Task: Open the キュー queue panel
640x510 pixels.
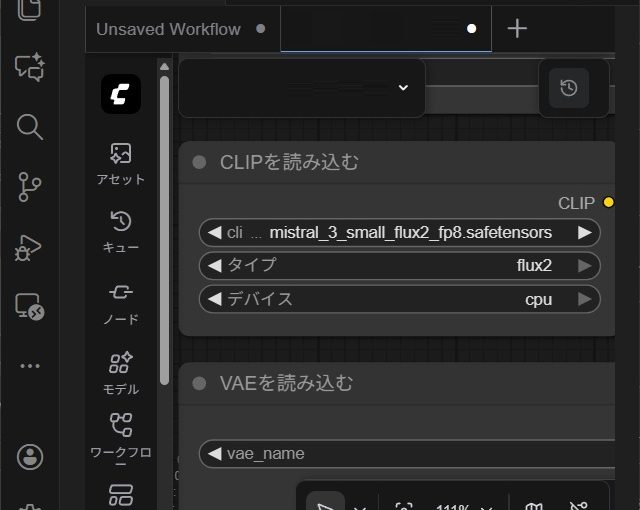Action: coord(121,231)
